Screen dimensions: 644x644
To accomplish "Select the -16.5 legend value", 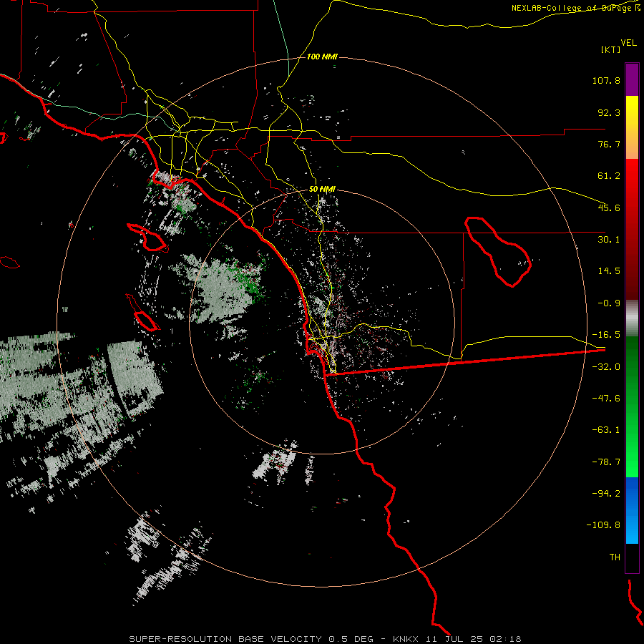I will 606,335.
